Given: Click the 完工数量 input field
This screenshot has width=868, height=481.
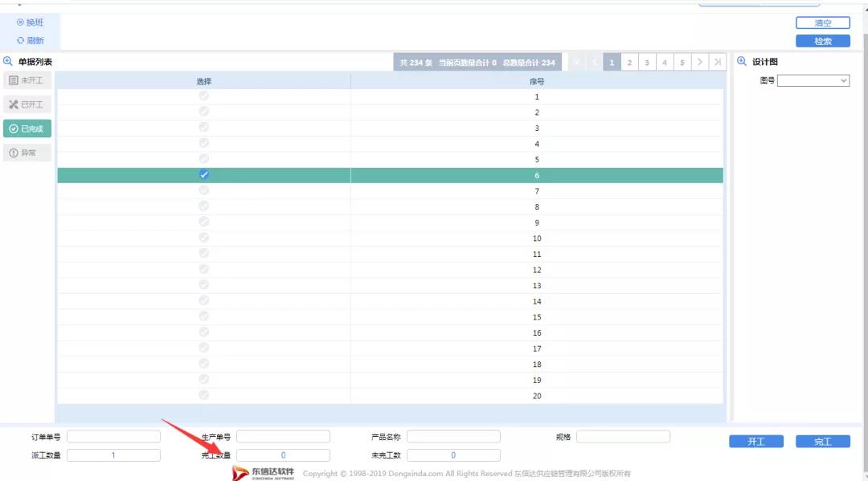Looking at the screenshot, I should coord(283,455).
